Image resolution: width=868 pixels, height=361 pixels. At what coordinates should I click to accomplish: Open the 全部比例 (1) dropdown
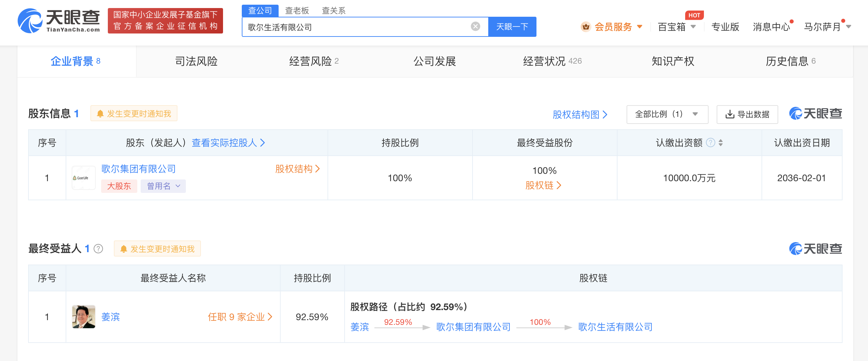(667, 114)
